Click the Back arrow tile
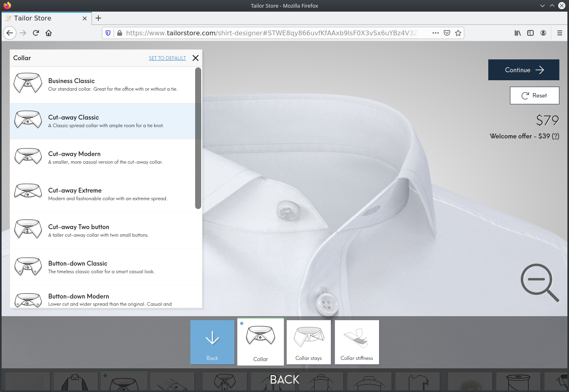This screenshot has width=569, height=392. 212,342
